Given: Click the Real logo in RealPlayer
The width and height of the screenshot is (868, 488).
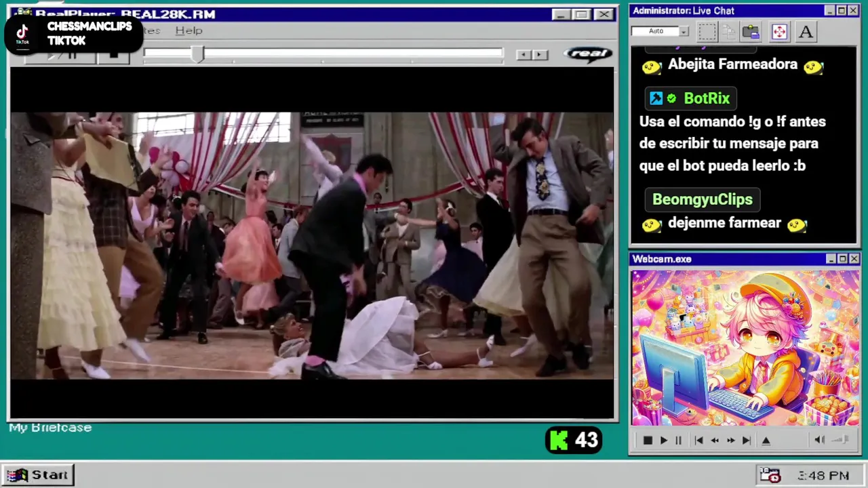Looking at the screenshot, I should click(x=588, y=54).
